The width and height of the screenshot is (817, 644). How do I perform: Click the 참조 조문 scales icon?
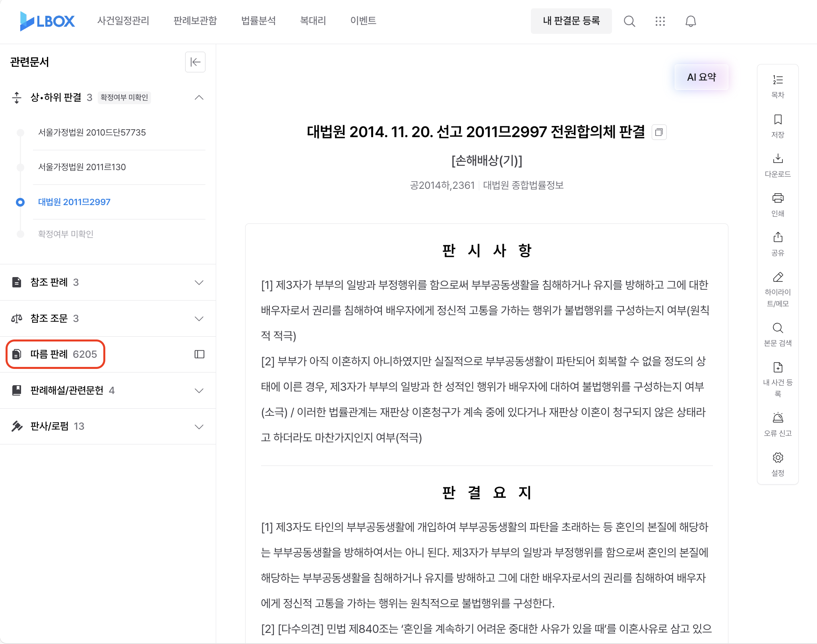17,318
